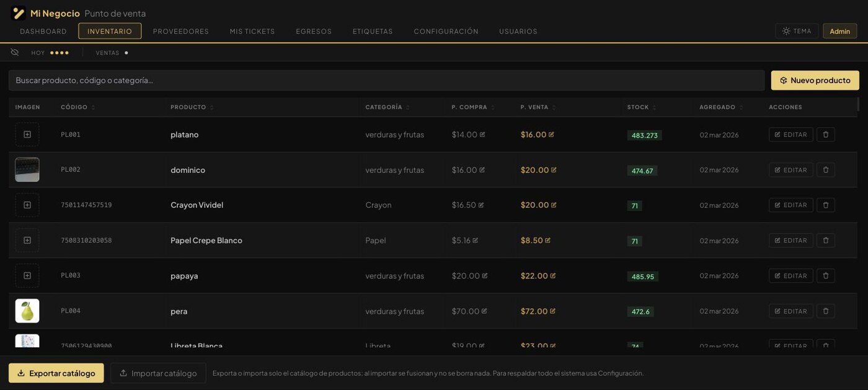Image resolution: width=868 pixels, height=390 pixels.
Task: Add image placeholder for platano
Action: (x=27, y=135)
